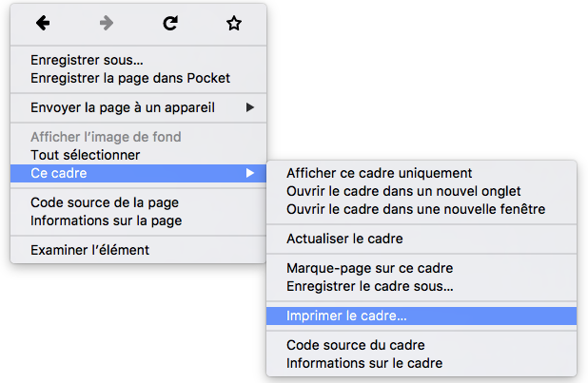Select Examiner l'élément
The height and width of the screenshot is (383, 588).
89,250
